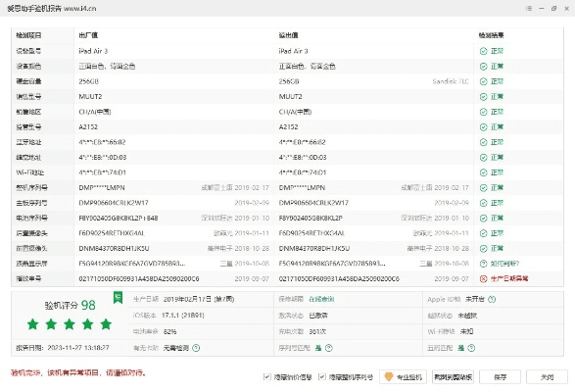Close the 验机报告 window with the X button
The height and width of the screenshot is (392, 575).
(566, 8)
